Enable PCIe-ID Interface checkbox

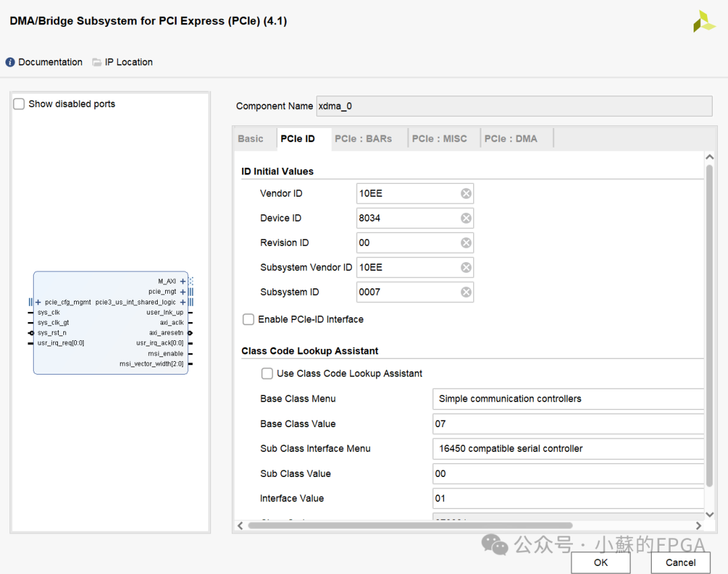tap(248, 319)
